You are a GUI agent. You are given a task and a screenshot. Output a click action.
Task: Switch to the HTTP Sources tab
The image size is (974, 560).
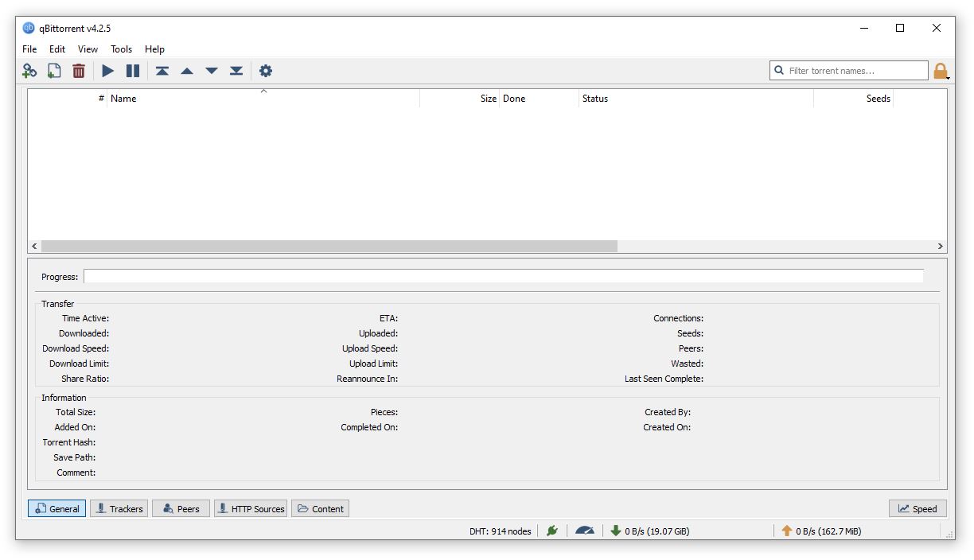click(251, 508)
